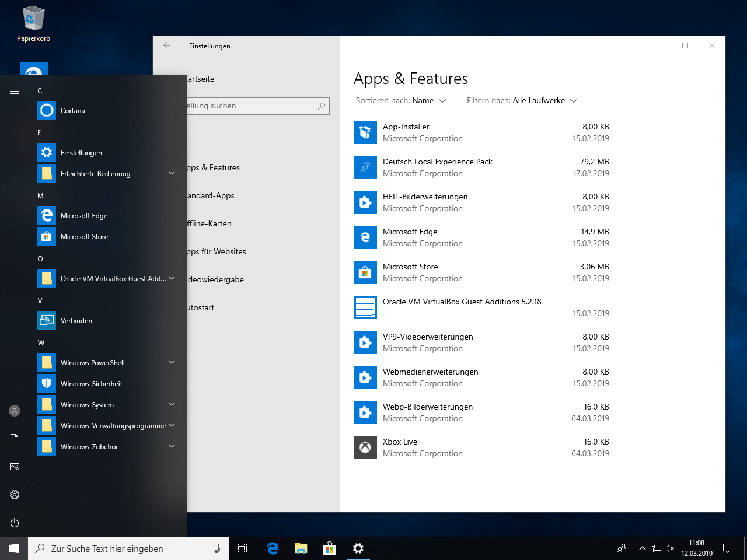Open the Verbinden app
The height and width of the screenshot is (560, 747).
pyautogui.click(x=76, y=321)
